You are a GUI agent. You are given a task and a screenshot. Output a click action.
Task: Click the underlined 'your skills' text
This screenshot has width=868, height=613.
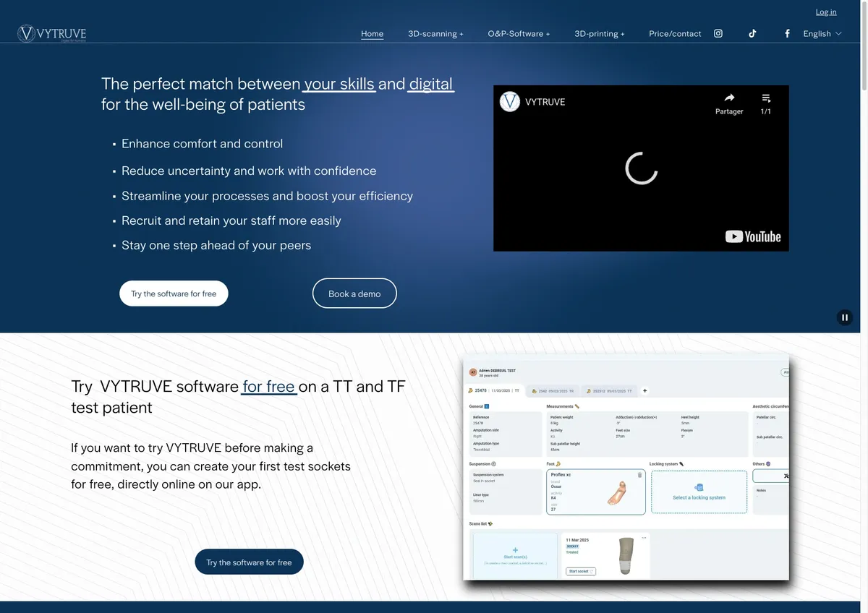339,83
